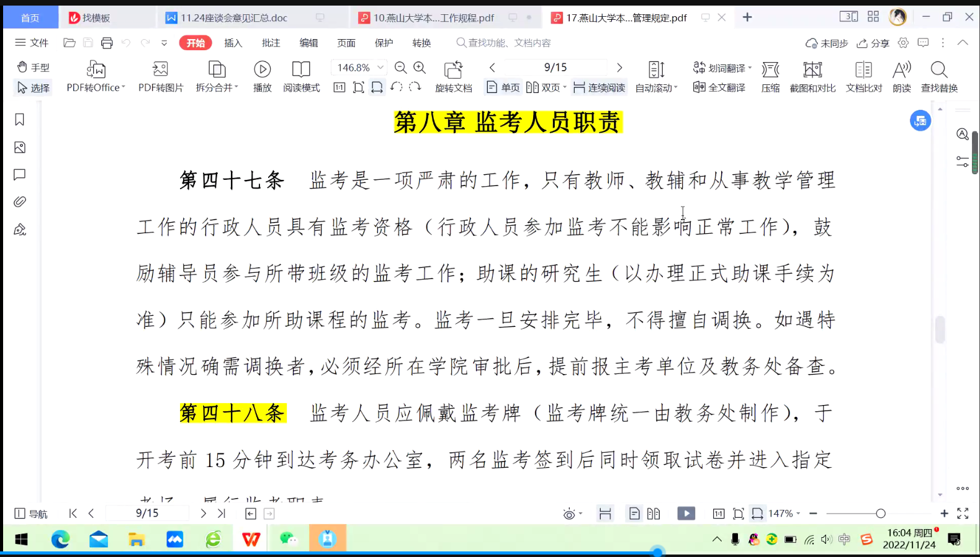The width and height of the screenshot is (980, 557).
Task: Expand the 拆分合并 dropdown menu
Action: (x=236, y=88)
